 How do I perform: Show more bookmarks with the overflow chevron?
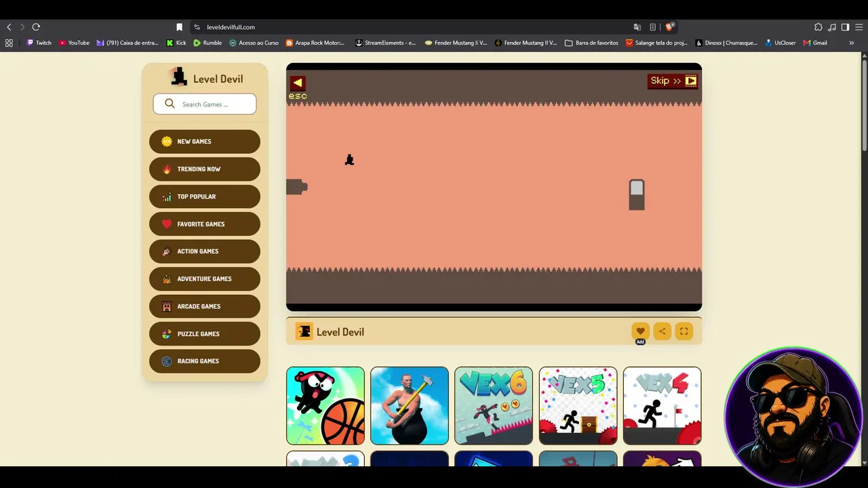coord(852,43)
